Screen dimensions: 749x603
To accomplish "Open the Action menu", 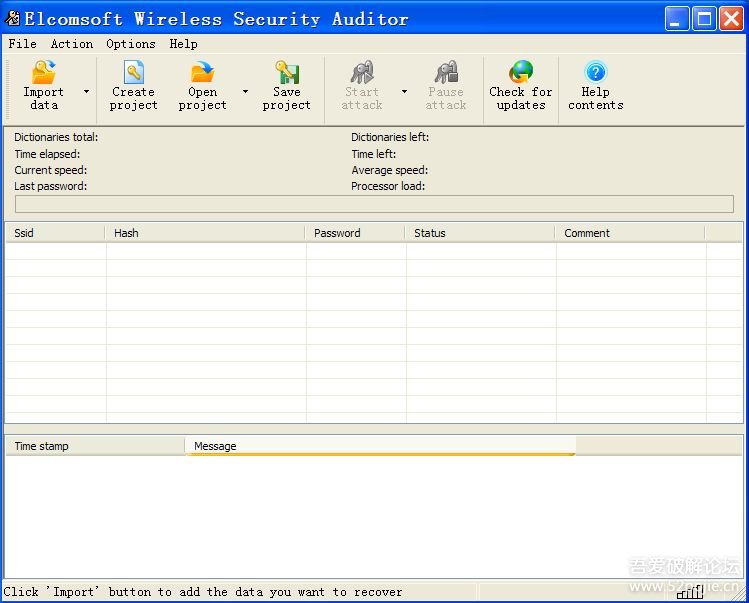I will (x=72, y=44).
